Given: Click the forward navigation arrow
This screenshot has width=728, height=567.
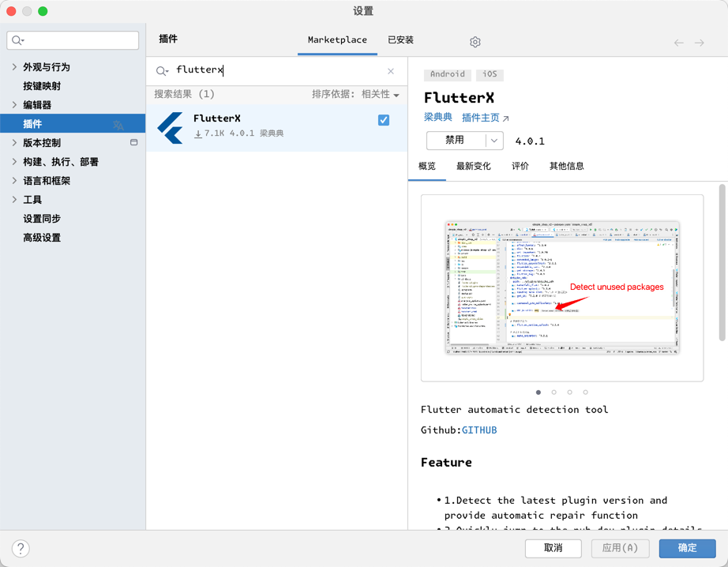Looking at the screenshot, I should tap(700, 43).
